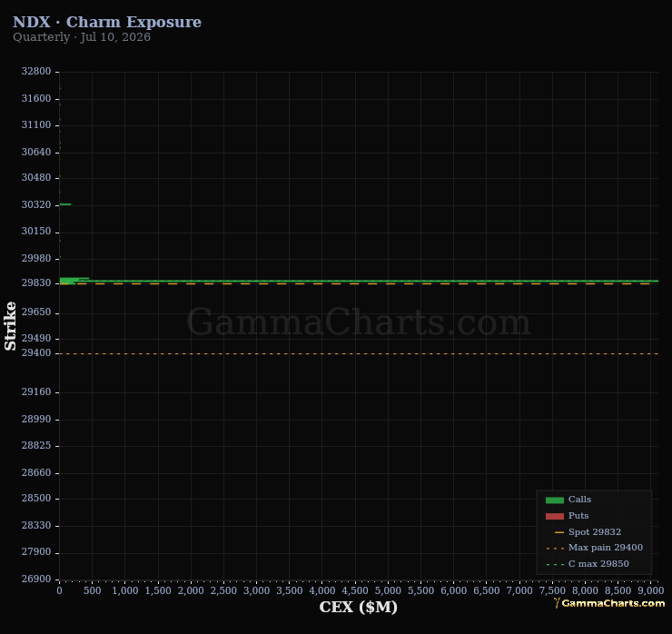Click the NDX Charm Exposure title

pyautogui.click(x=107, y=22)
